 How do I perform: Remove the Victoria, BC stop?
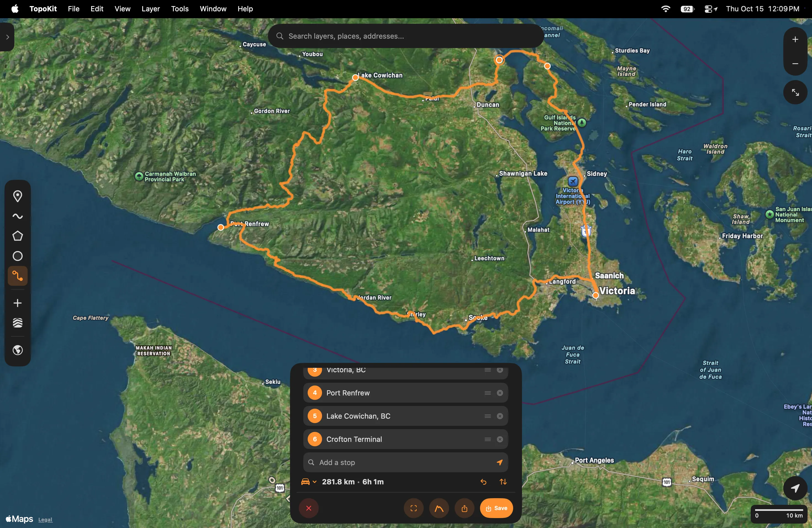point(500,370)
